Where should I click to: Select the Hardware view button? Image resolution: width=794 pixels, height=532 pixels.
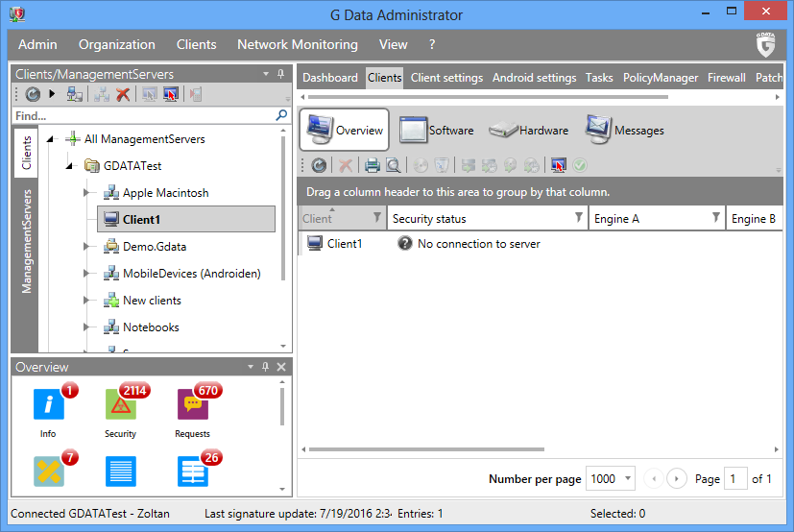529,130
